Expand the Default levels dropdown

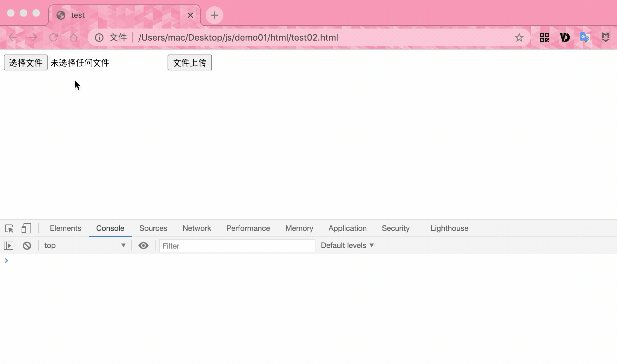pos(347,245)
